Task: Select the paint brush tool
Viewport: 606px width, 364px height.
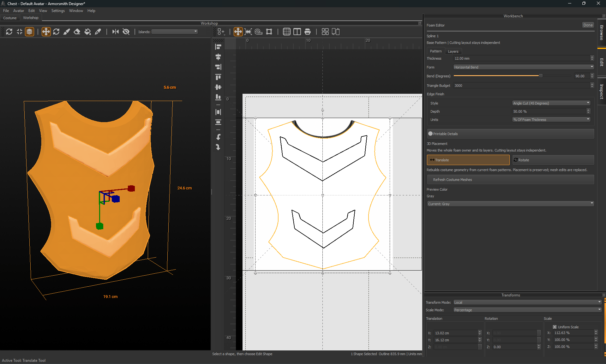Action: click(67, 32)
